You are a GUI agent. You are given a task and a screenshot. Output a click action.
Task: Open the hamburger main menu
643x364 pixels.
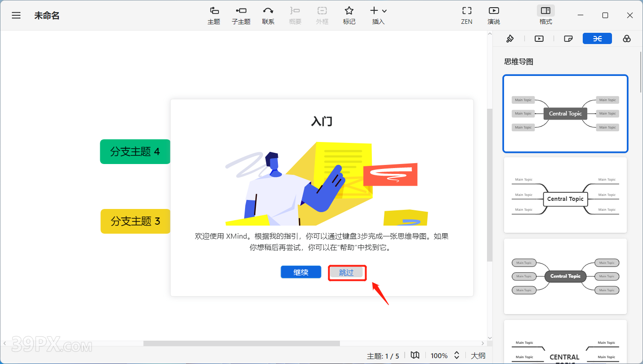(x=16, y=15)
